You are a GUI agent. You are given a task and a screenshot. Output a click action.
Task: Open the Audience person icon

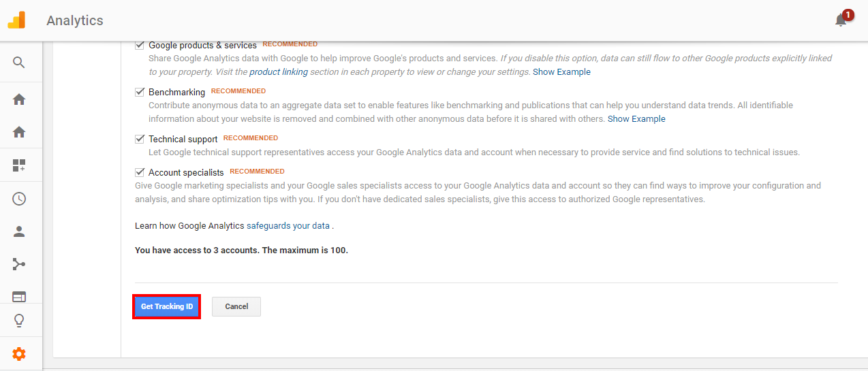coord(19,231)
